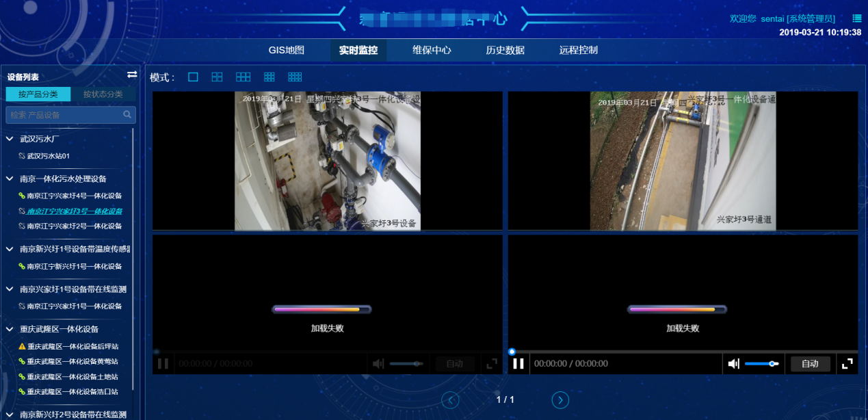Pause the bottom-left video player

click(163, 364)
